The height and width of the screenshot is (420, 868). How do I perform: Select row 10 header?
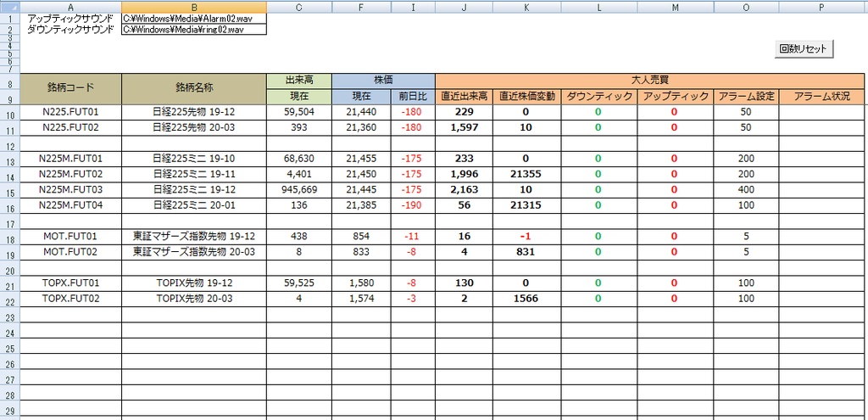pos(10,113)
